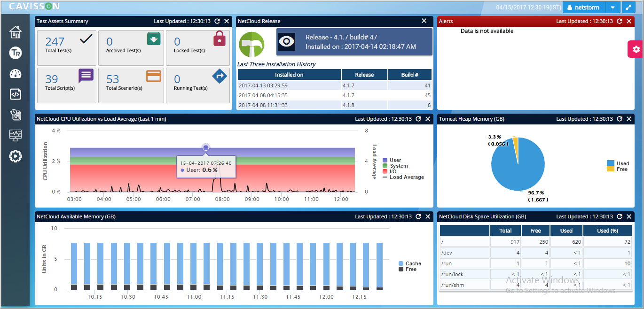Open the 53 Total Scenario(s) tile
This screenshot has width=644, height=309.
(131, 85)
